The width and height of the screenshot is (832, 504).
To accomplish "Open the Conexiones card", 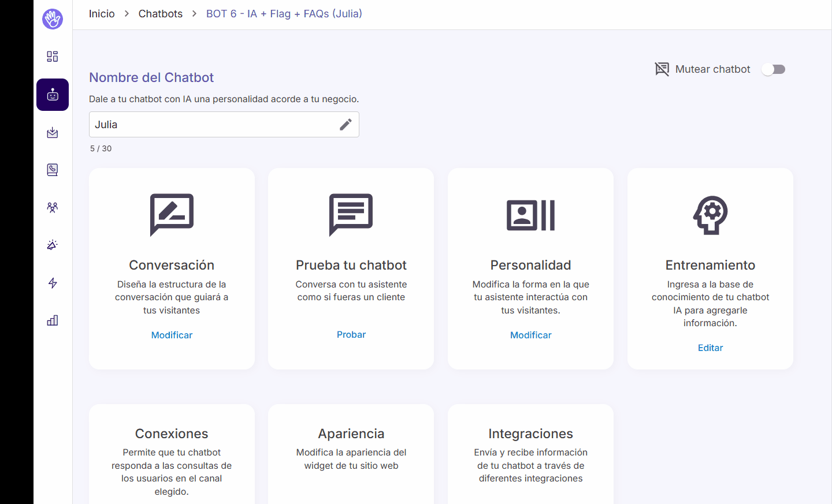I will click(x=172, y=454).
